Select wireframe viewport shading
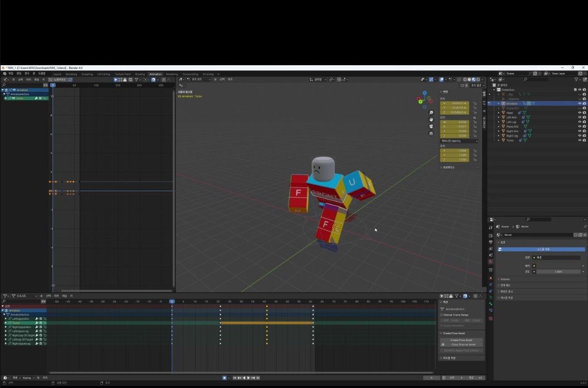This screenshot has height=388, width=588. [465, 80]
